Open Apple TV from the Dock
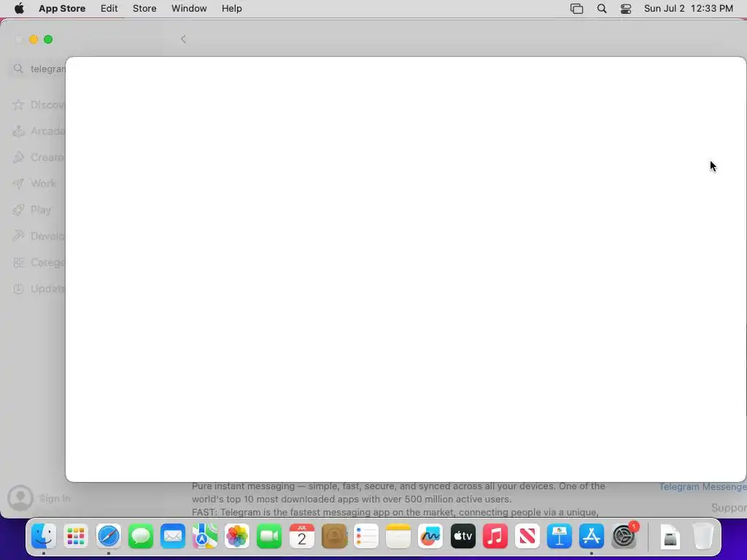This screenshot has height=560, width=747. click(x=463, y=536)
